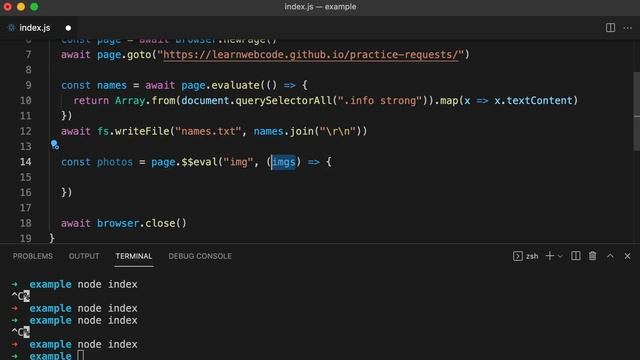This screenshot has width=640, height=360.
Task: Open the DEBUG CONSOLE tab
Action: coord(200,256)
